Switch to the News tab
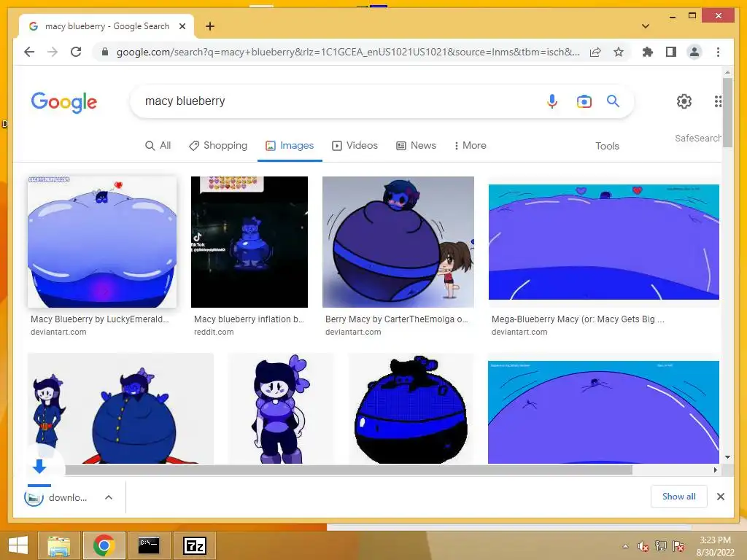 [x=417, y=146]
